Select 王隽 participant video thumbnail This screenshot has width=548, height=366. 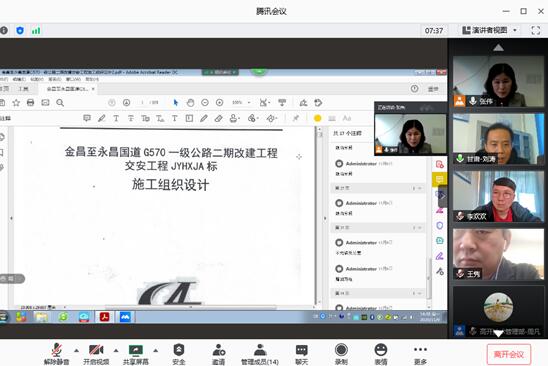pos(498,254)
